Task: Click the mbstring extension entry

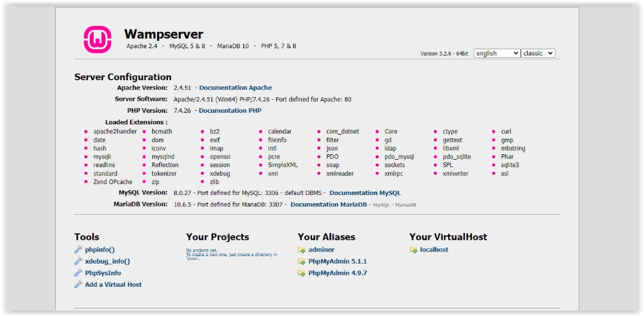Action: tap(513, 149)
